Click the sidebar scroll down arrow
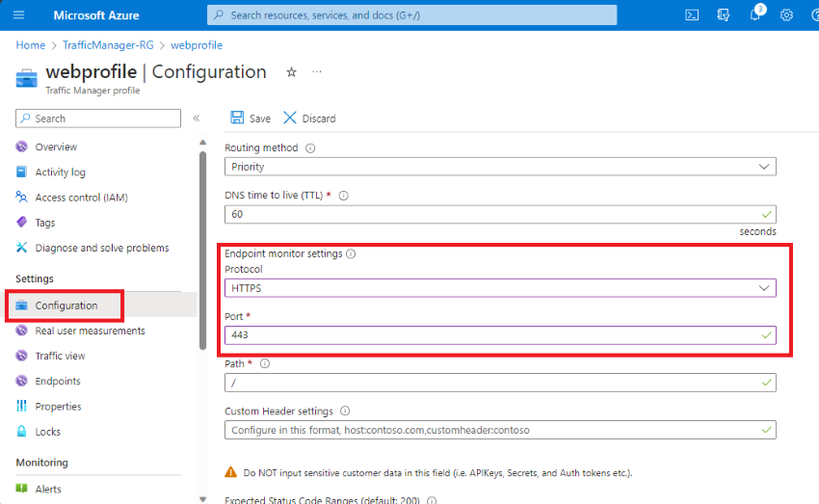Screen dimensions: 819x504 (202, 499)
